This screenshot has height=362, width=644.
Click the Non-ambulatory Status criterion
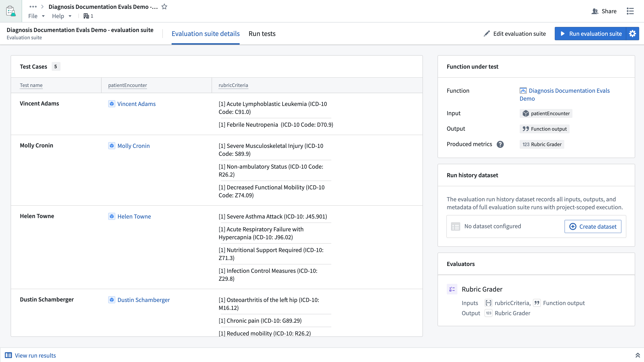[271, 170]
